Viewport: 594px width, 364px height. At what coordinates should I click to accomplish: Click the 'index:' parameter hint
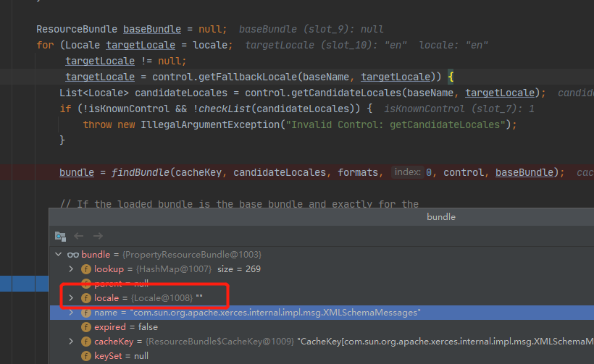pyautogui.click(x=407, y=172)
